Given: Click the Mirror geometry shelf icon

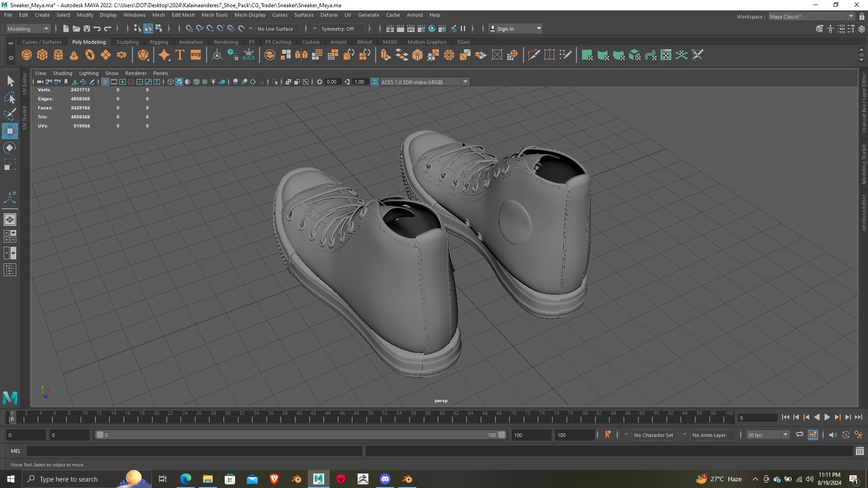Looking at the screenshot, I should tap(301, 55).
